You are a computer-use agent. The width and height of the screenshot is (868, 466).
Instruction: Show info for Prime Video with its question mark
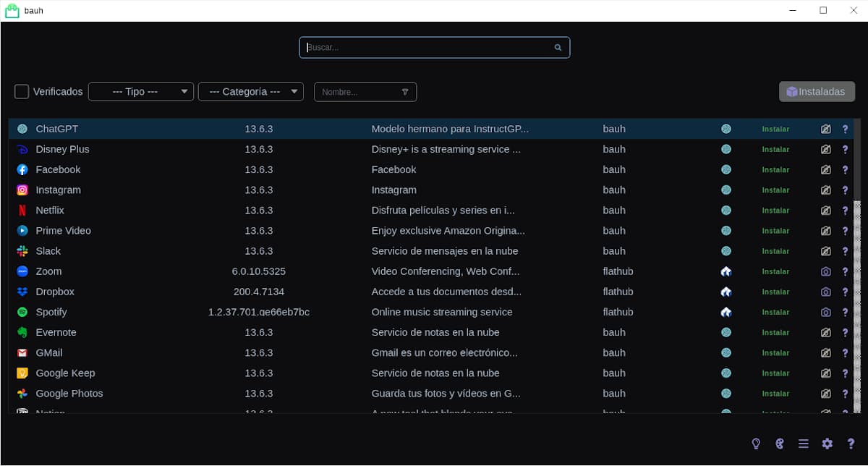(845, 230)
